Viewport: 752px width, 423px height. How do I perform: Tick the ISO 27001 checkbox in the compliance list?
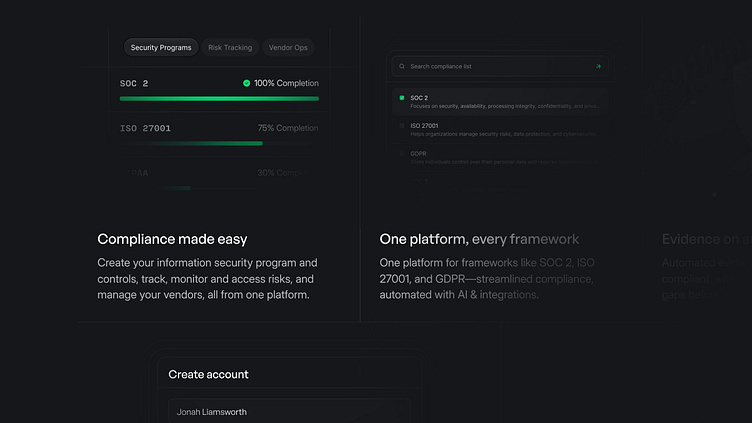pos(401,126)
